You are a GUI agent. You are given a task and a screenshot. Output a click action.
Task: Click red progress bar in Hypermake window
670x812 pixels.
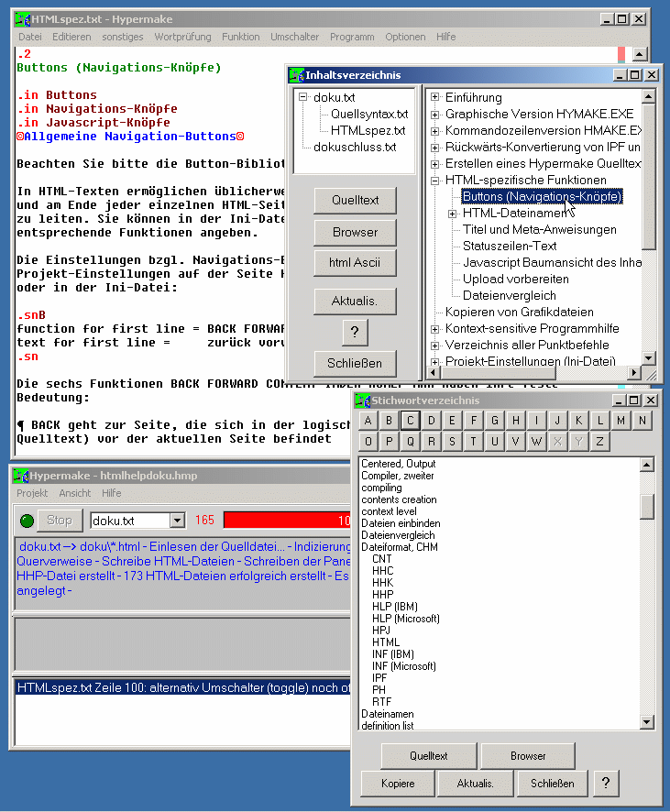(288, 521)
